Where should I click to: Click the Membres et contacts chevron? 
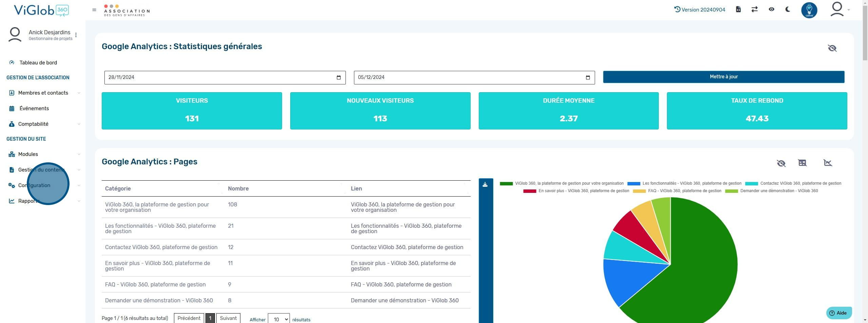79,93
